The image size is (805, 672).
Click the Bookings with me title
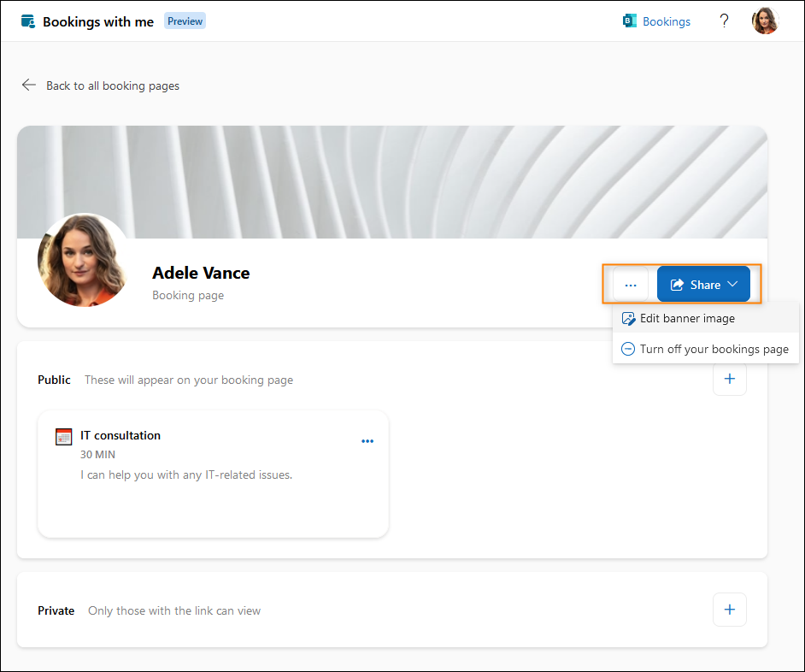point(98,21)
